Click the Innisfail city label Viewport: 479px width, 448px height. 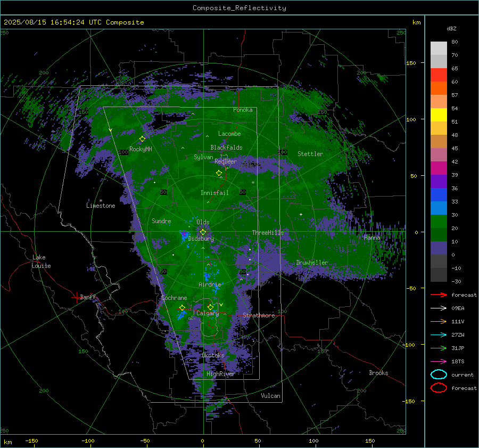214,193
